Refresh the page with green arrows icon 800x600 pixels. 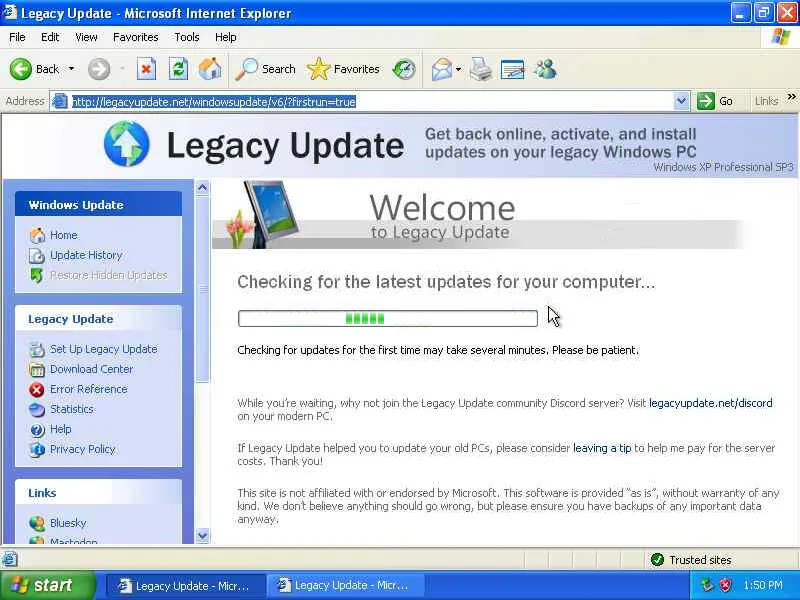click(179, 69)
